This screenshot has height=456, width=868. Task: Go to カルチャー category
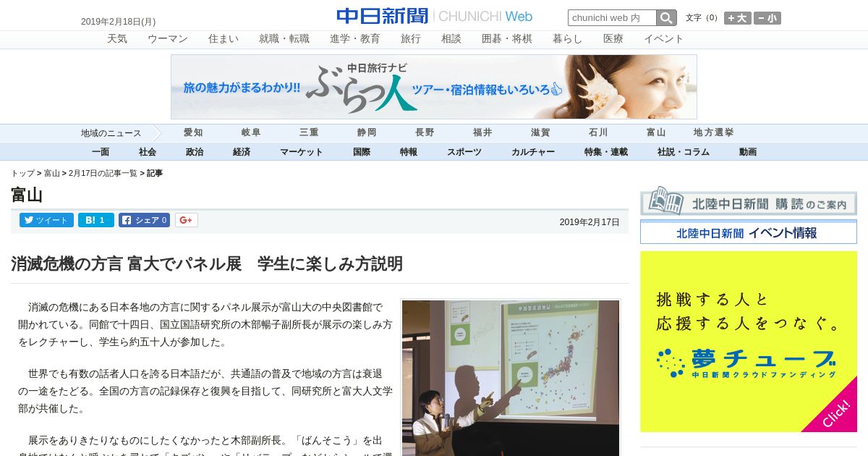click(x=533, y=152)
